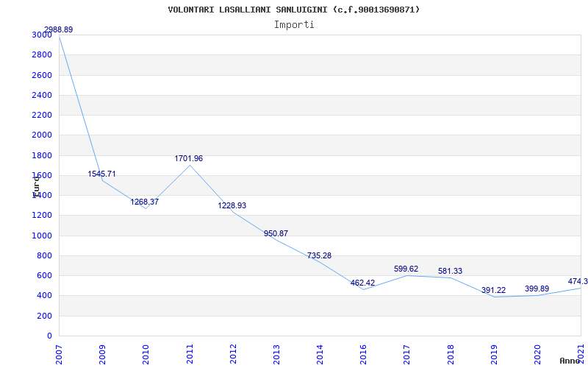Click the chart title VOLONTARI LASALLIANI SANLUIGINI
The height and width of the screenshot is (368, 588).
(x=293, y=10)
